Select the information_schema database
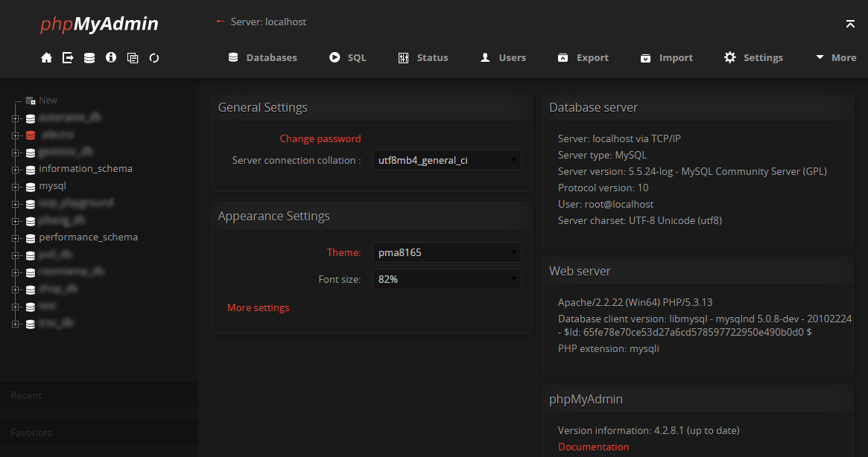This screenshot has height=457, width=868. 86,169
